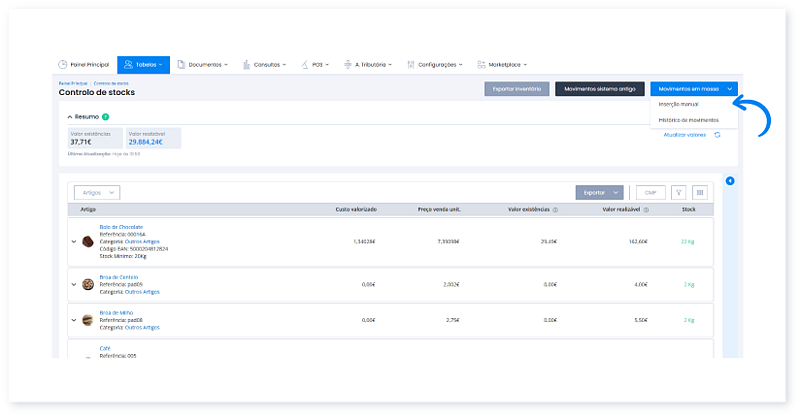Click the Valor realizável column info icon
Screen dimensions: 800x417
(x=647, y=210)
